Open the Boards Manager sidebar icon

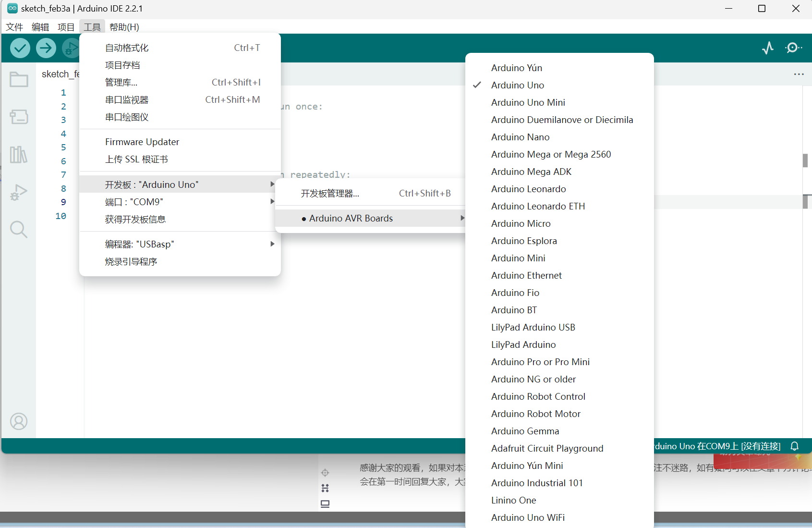pyautogui.click(x=19, y=116)
